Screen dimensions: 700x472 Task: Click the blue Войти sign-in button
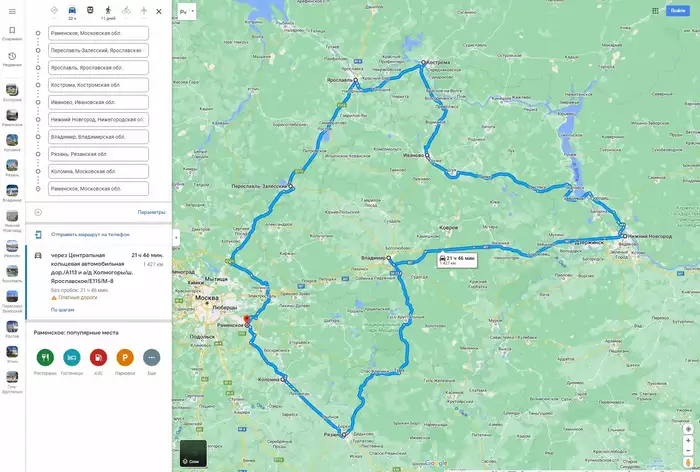coord(678,11)
